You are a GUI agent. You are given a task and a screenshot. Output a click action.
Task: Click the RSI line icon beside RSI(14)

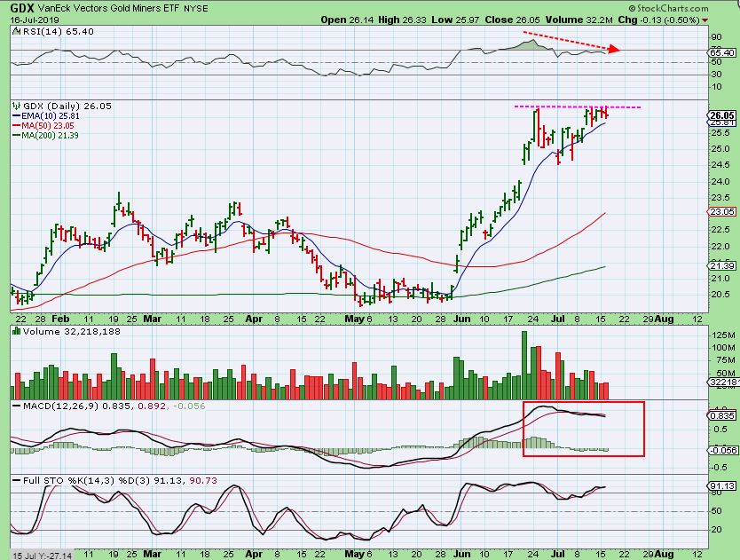pos(16,32)
